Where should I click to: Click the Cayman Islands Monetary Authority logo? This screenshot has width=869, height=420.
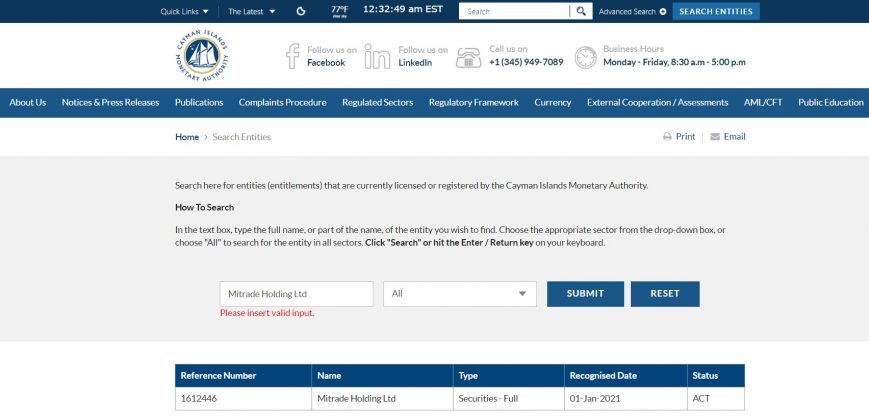[x=202, y=56]
